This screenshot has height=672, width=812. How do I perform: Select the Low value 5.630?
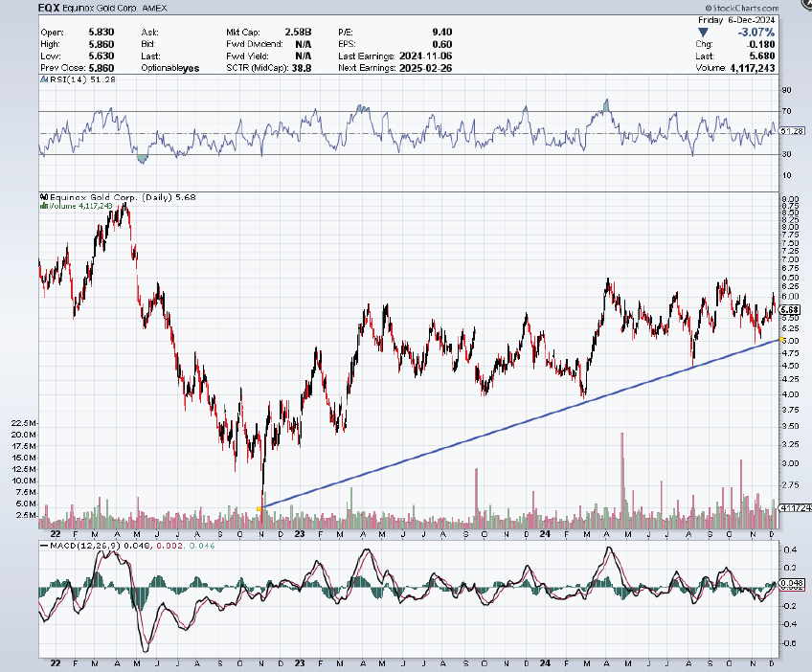coord(101,56)
